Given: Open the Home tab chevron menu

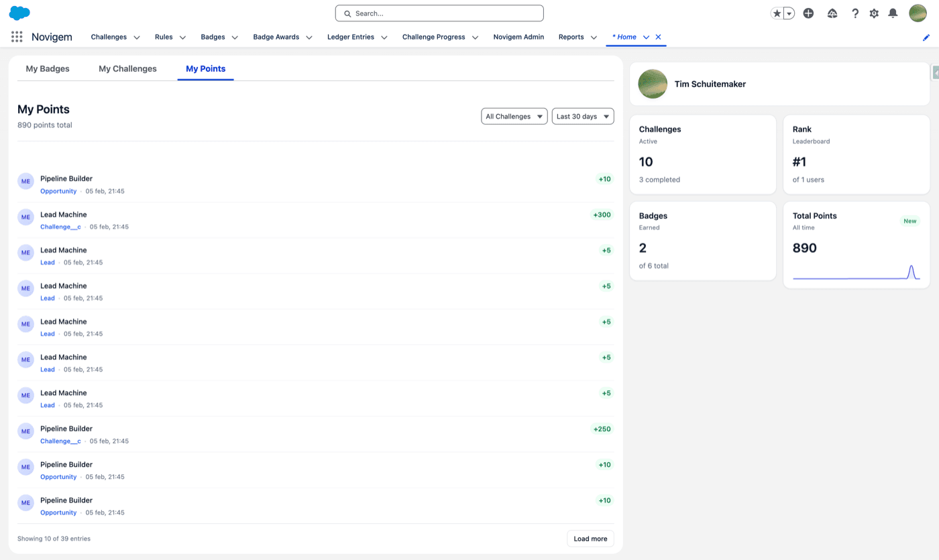Looking at the screenshot, I should [x=646, y=38].
